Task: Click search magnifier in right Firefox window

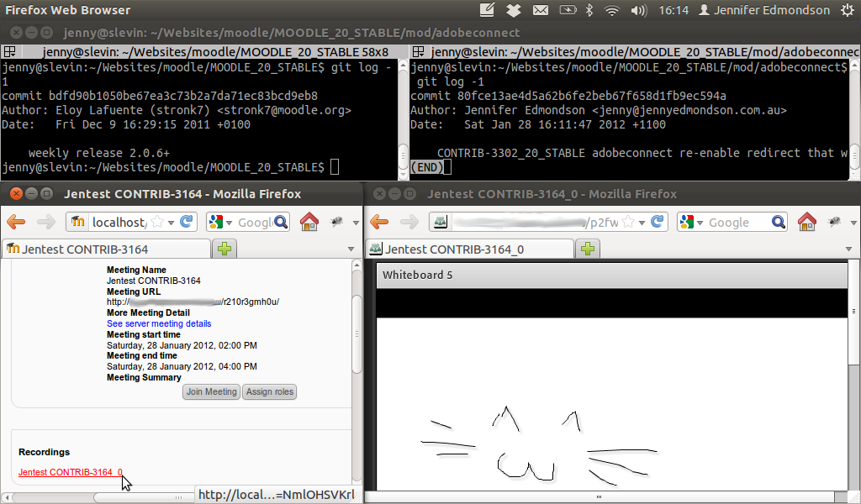Action: point(778,222)
